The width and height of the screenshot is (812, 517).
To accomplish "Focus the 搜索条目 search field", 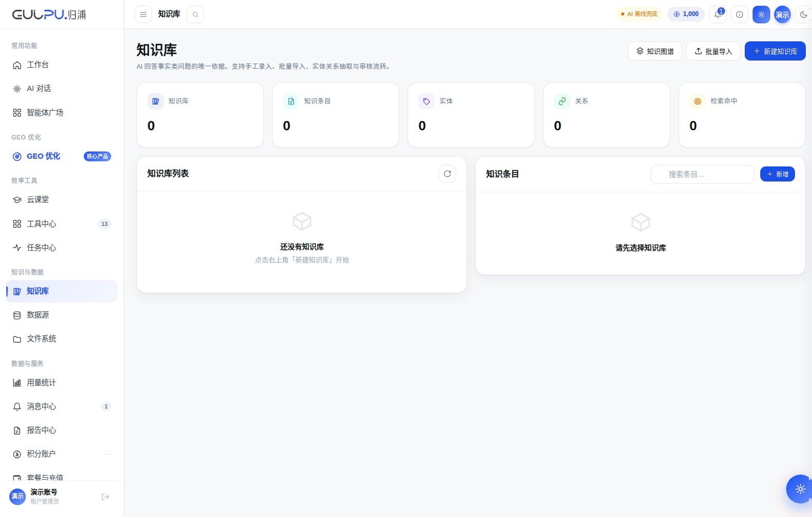I will 702,174.
